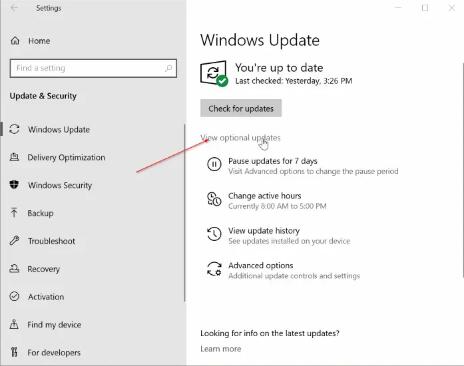
Task: Click the Recovery icon in sidebar
Action: tap(14, 268)
